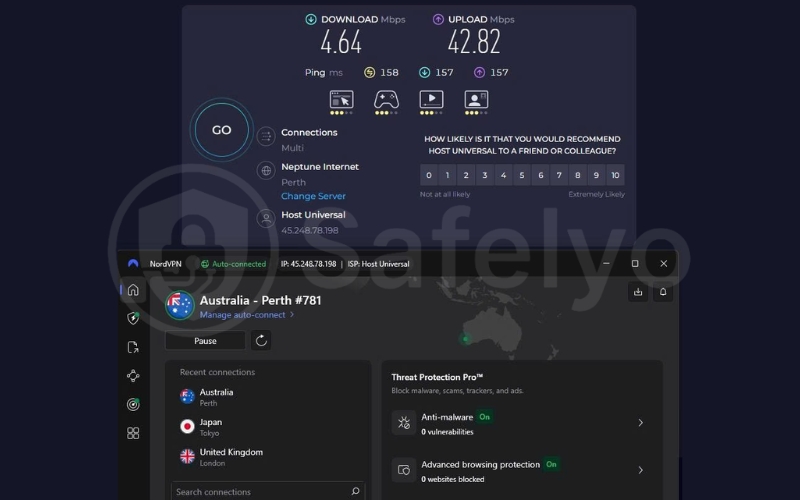Click the Anti-malware bug icon
The width and height of the screenshot is (800, 500).
tap(404, 422)
